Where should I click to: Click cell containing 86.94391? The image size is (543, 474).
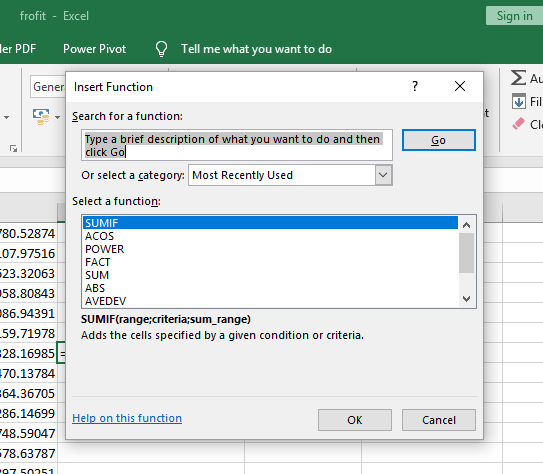pos(28,313)
